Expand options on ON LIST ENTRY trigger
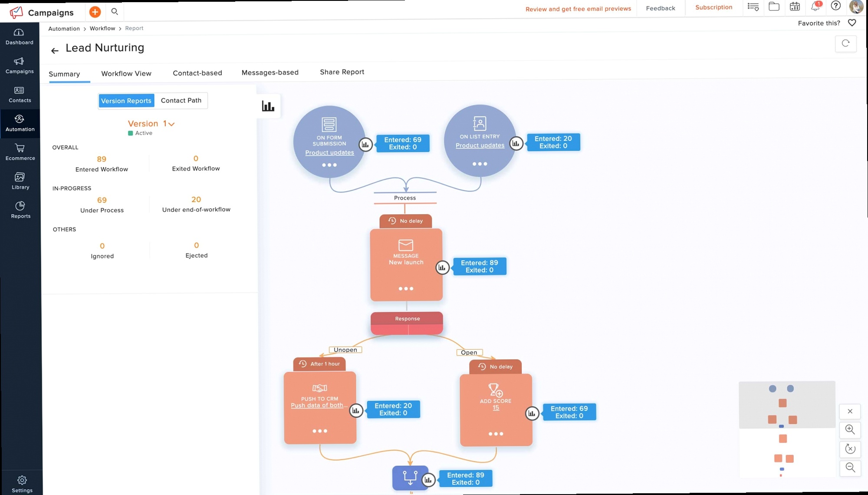The width and height of the screenshot is (868, 495). pyautogui.click(x=480, y=164)
